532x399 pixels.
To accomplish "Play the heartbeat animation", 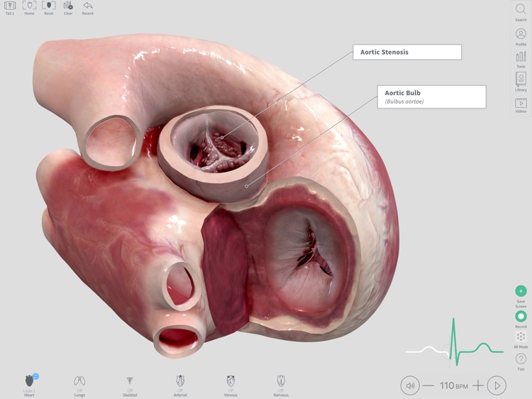I will point(497,386).
